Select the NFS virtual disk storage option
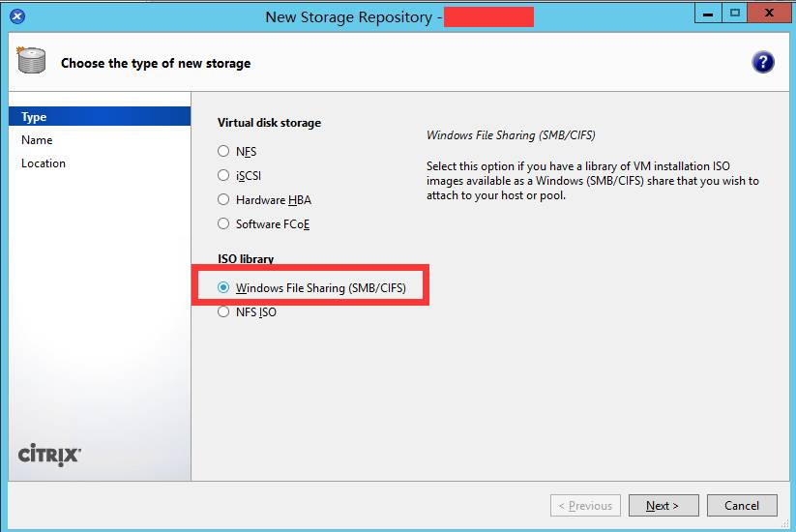This screenshot has width=796, height=532. pos(224,152)
